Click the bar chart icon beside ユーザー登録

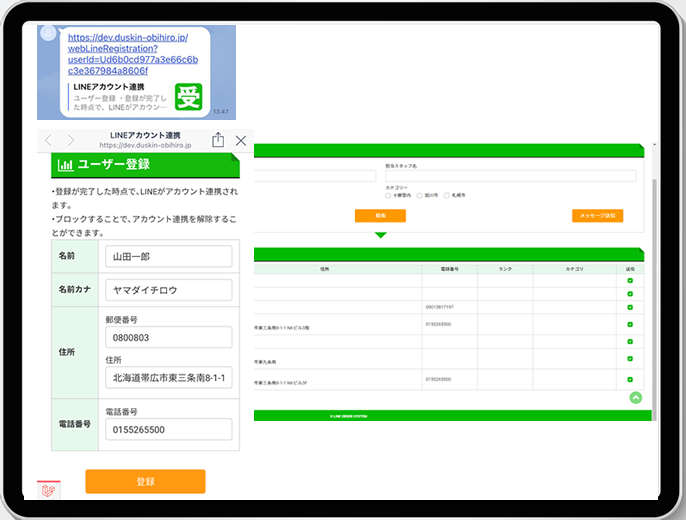tap(66, 165)
